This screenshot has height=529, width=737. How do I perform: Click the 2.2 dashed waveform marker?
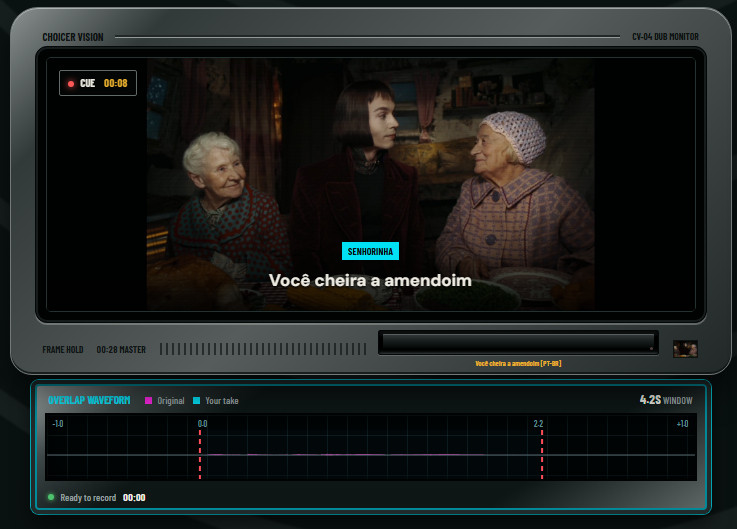point(542,454)
